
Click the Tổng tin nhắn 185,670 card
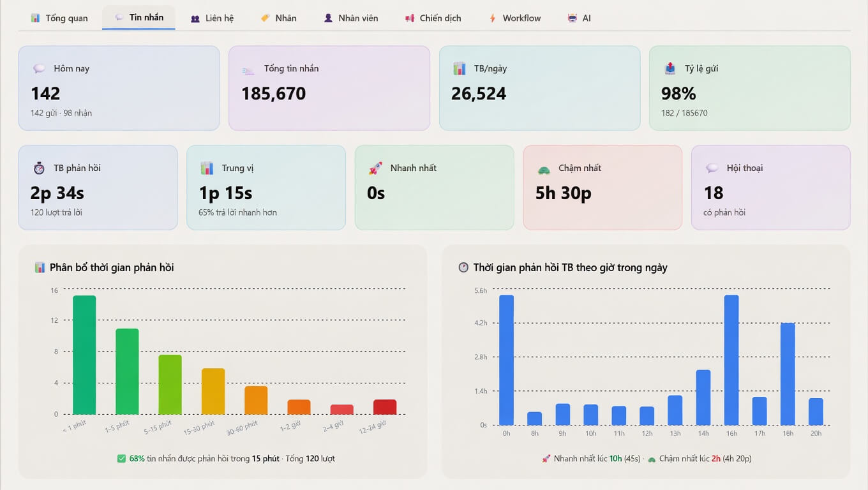(329, 88)
